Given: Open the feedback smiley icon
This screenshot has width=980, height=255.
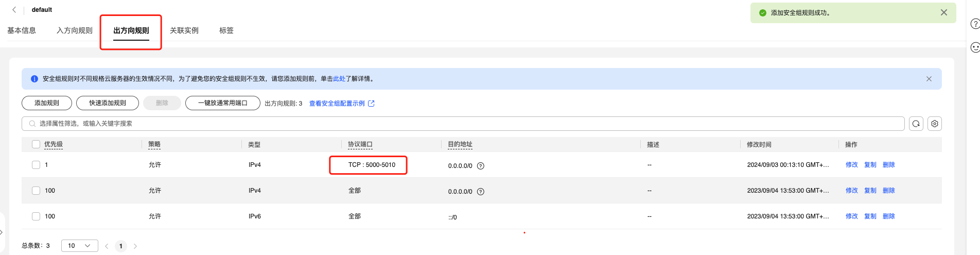Looking at the screenshot, I should point(974,47).
